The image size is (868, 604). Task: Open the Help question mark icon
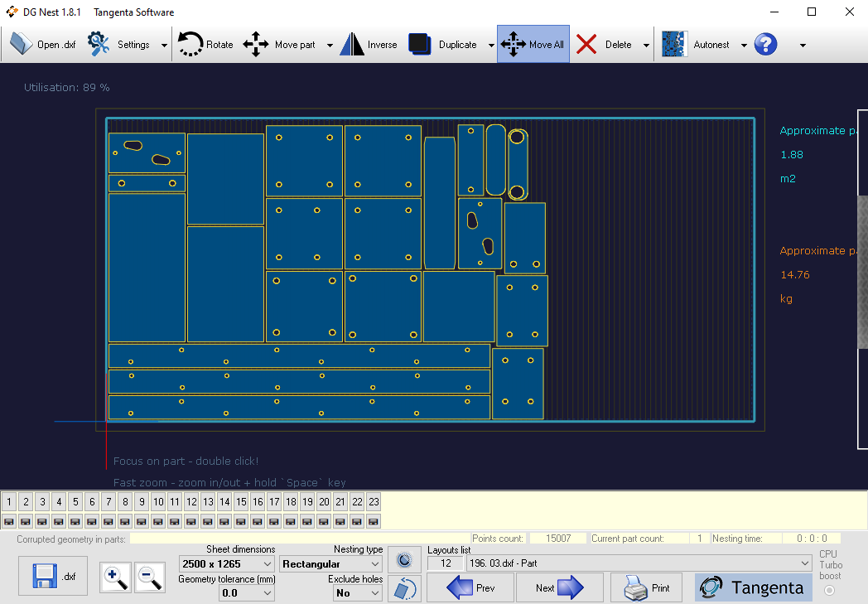click(764, 44)
